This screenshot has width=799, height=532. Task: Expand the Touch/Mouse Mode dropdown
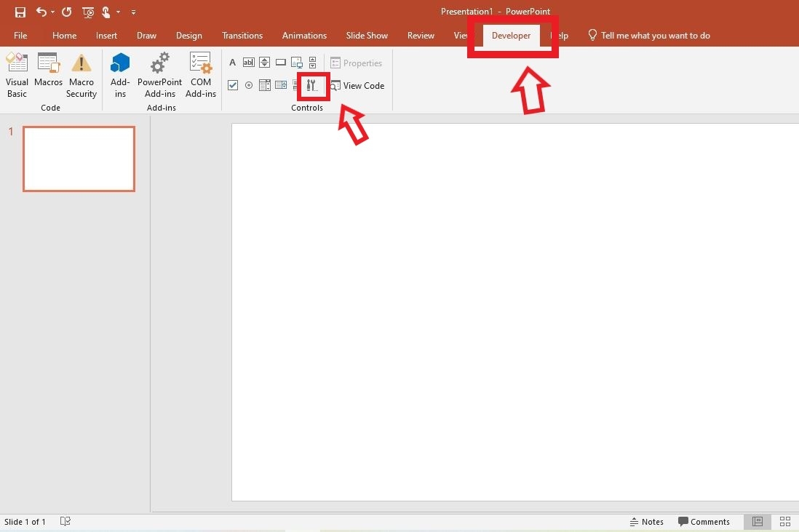point(117,12)
